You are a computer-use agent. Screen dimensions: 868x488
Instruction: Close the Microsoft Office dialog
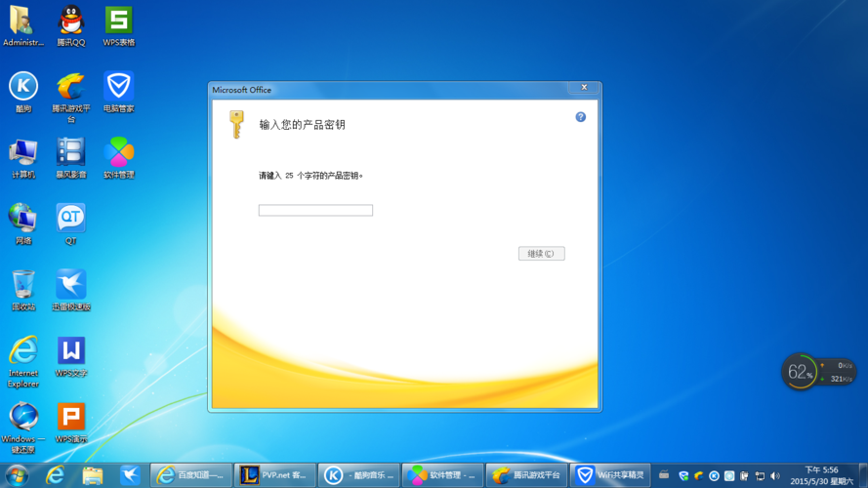[x=584, y=88]
